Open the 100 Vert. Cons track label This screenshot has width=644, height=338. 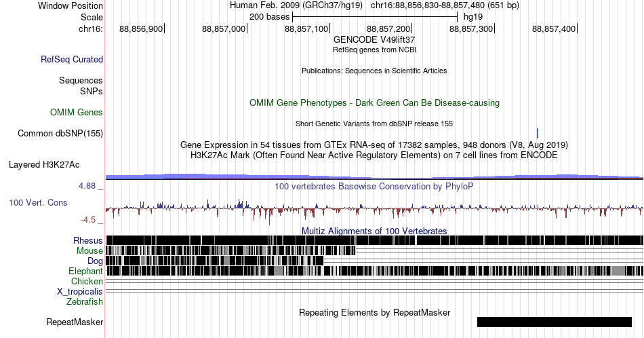coord(38,202)
